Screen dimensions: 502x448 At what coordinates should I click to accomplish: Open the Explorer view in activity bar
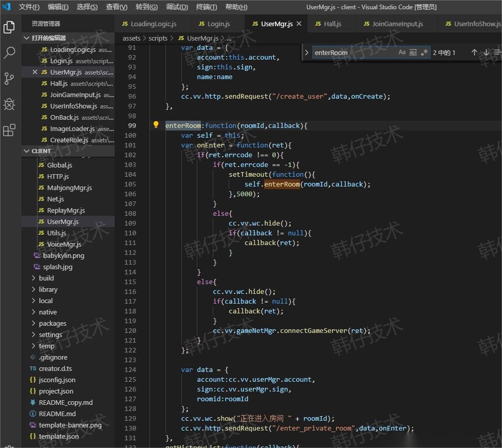pos(9,27)
